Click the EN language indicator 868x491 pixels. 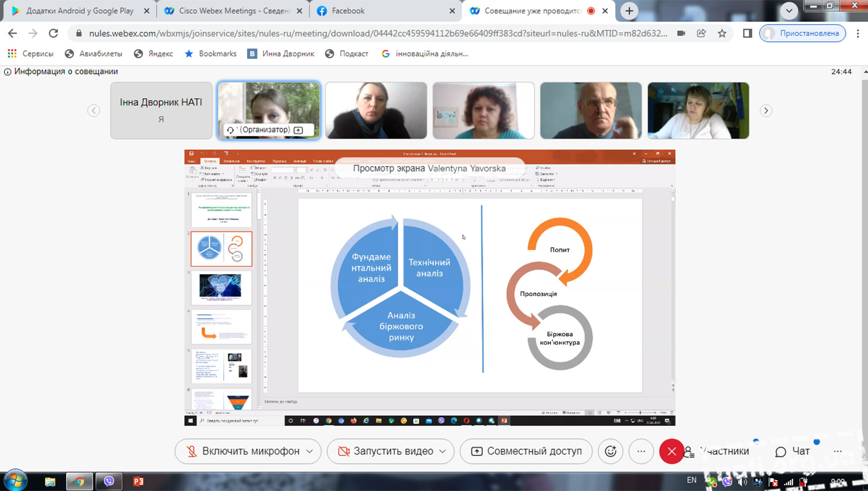pyautogui.click(x=692, y=480)
